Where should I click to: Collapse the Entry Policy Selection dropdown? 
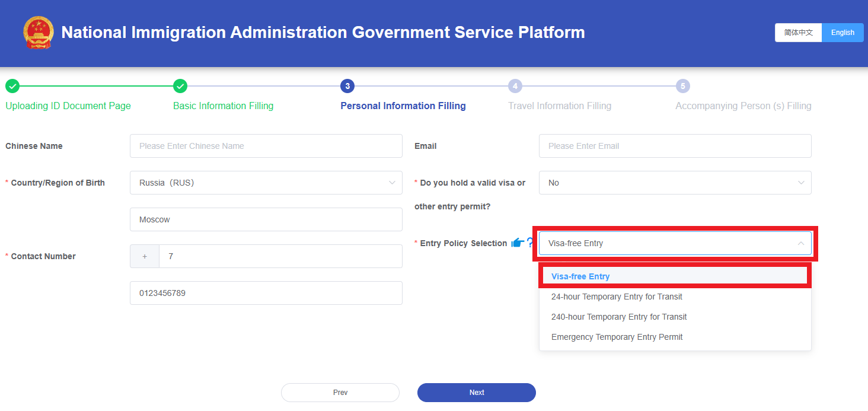tap(800, 243)
